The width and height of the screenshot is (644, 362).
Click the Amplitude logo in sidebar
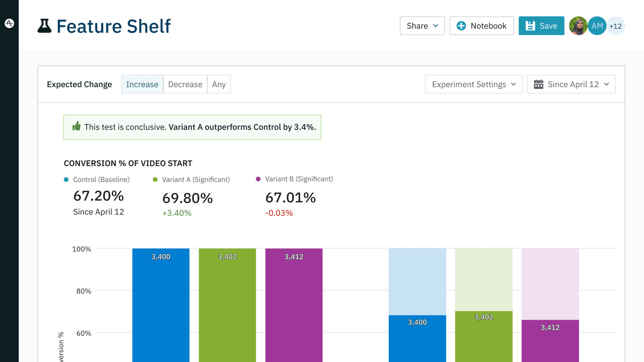[x=9, y=23]
